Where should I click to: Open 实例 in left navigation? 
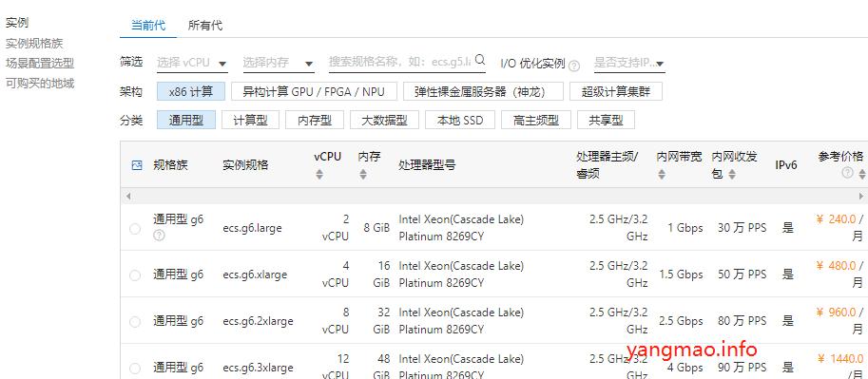coord(16,23)
